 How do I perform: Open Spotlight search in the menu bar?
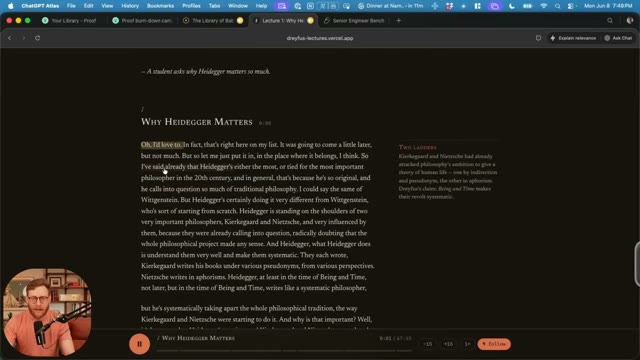(x=557, y=6)
